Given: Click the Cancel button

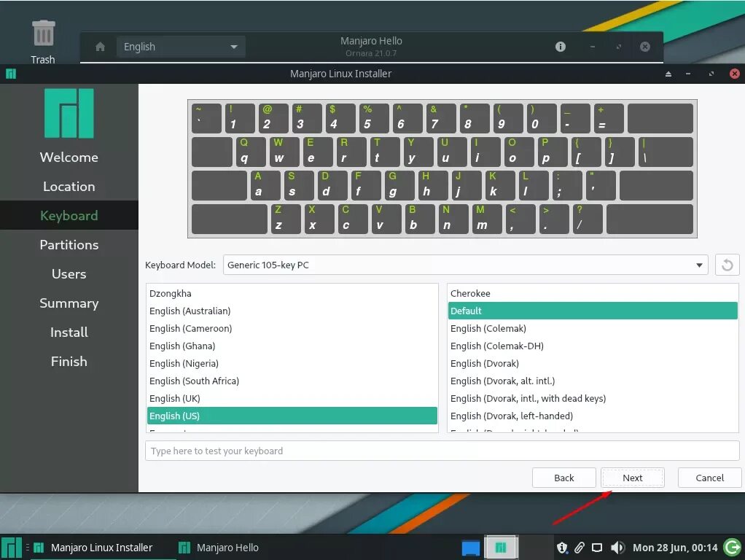Looking at the screenshot, I should point(710,478).
